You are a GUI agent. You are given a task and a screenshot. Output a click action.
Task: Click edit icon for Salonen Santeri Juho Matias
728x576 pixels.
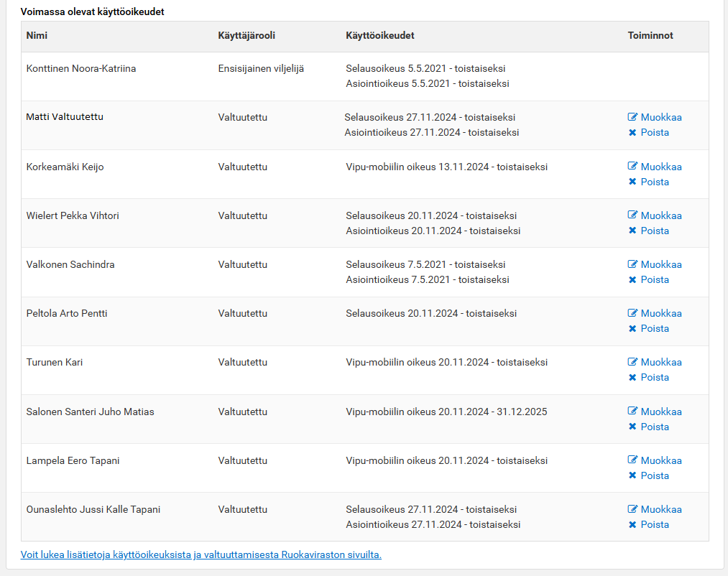pyautogui.click(x=632, y=412)
